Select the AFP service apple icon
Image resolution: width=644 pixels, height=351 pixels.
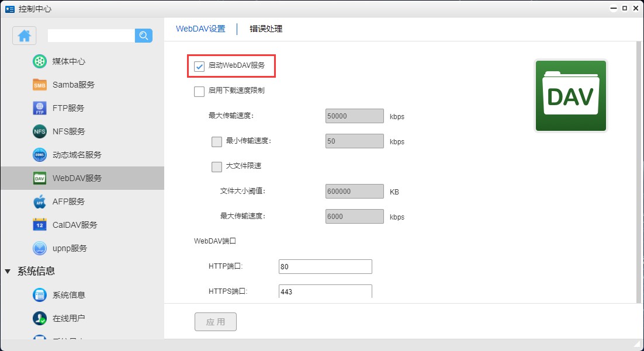tap(39, 201)
